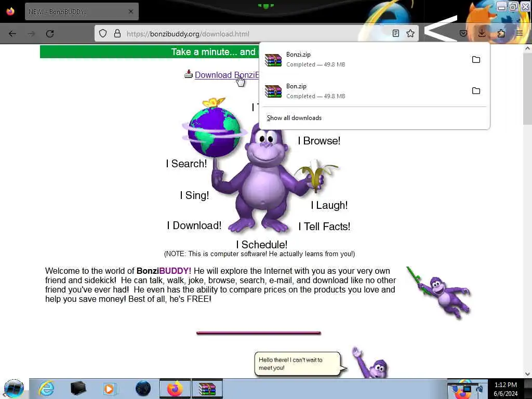Viewport: 532px width, 399px height.
Task: Click the 'I Laugh!' text
Action: coord(329,205)
